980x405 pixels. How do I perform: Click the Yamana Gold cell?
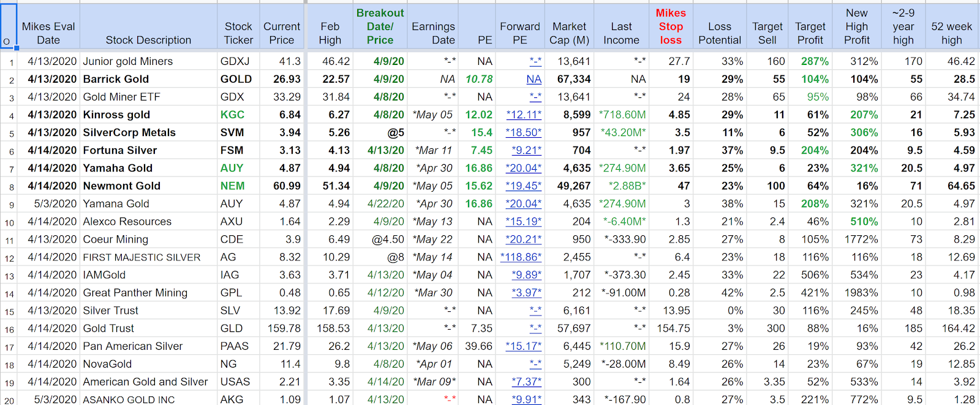coord(148,203)
